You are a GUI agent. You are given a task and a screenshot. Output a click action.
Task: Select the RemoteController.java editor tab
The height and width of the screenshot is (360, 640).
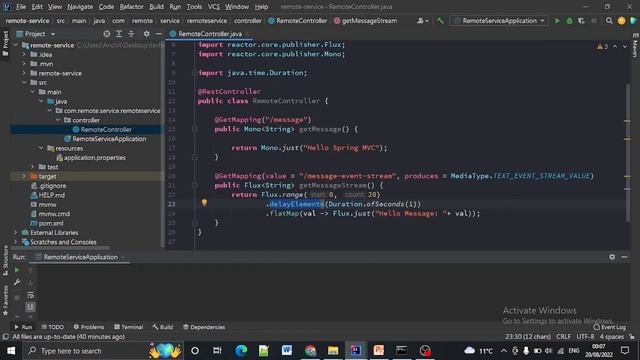[209, 34]
